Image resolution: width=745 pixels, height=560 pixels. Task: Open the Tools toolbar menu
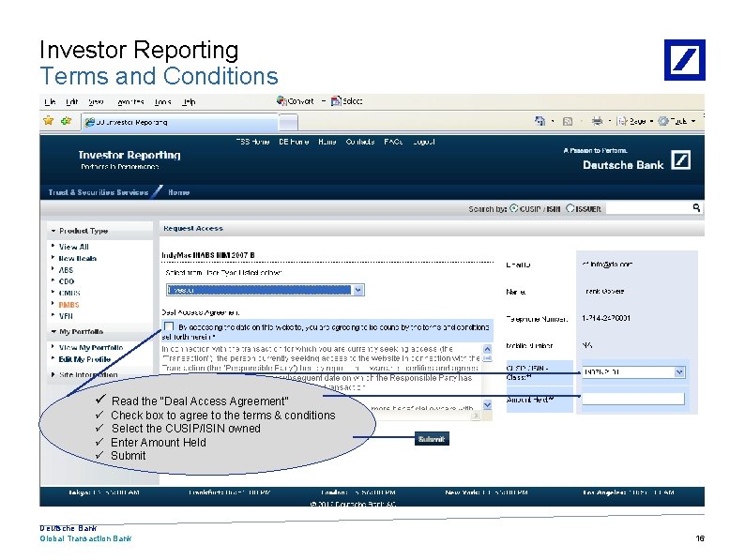[677, 121]
